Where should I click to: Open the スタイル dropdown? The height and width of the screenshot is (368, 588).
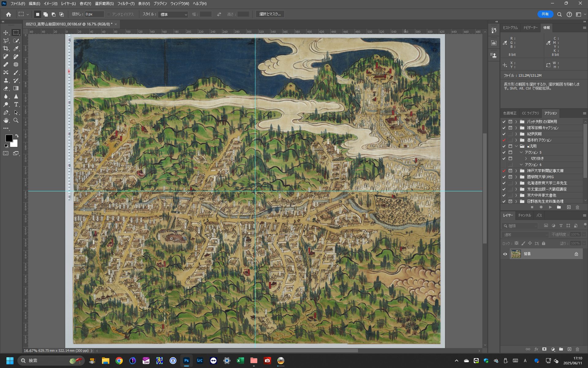coord(173,14)
